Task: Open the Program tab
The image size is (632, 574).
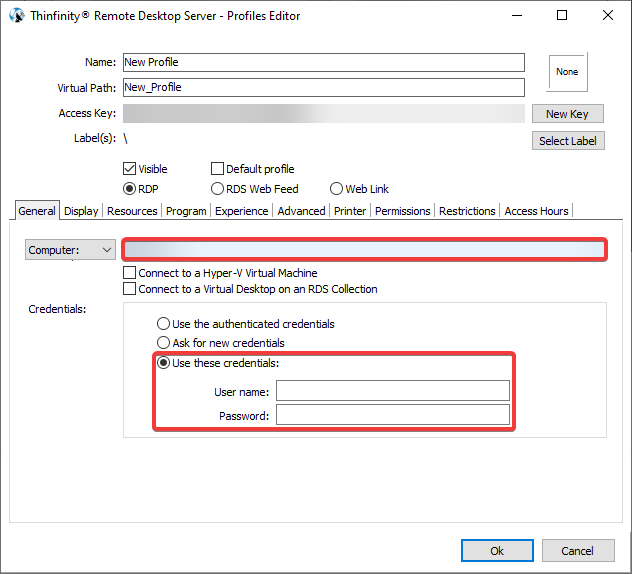Action: (186, 211)
